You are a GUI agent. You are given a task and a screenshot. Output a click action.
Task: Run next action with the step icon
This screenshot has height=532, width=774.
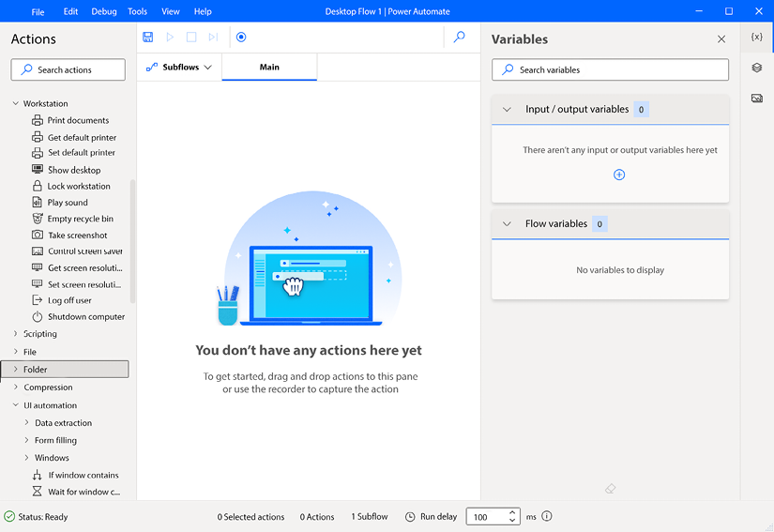[213, 37]
